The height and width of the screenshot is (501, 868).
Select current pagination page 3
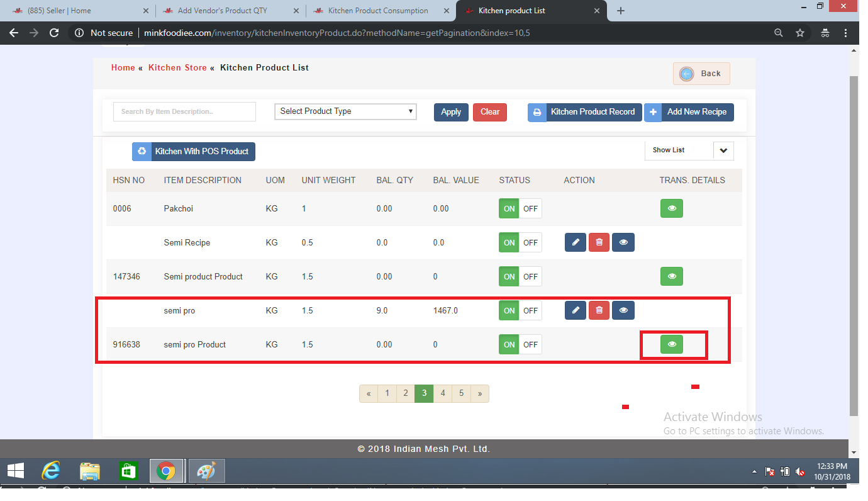(x=425, y=393)
